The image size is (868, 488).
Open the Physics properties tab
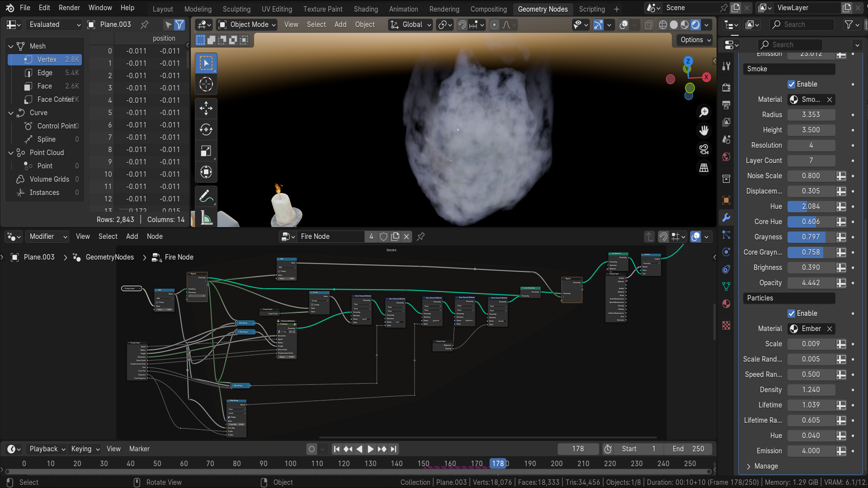[726, 252]
